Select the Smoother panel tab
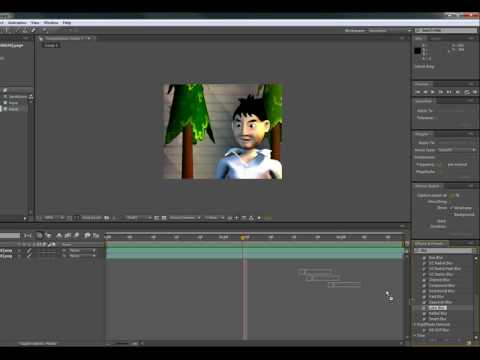Image resolution: width=480 pixels, height=360 pixels. 424,101
